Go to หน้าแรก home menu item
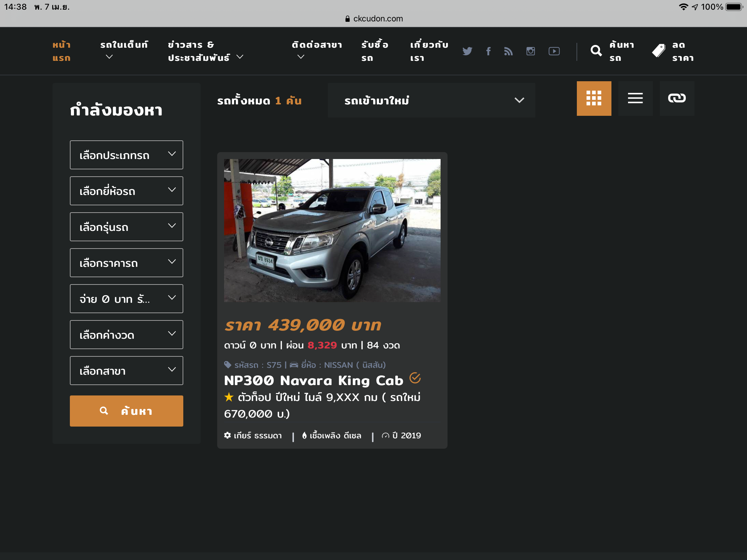Viewport: 747px width, 560px height. point(62,51)
